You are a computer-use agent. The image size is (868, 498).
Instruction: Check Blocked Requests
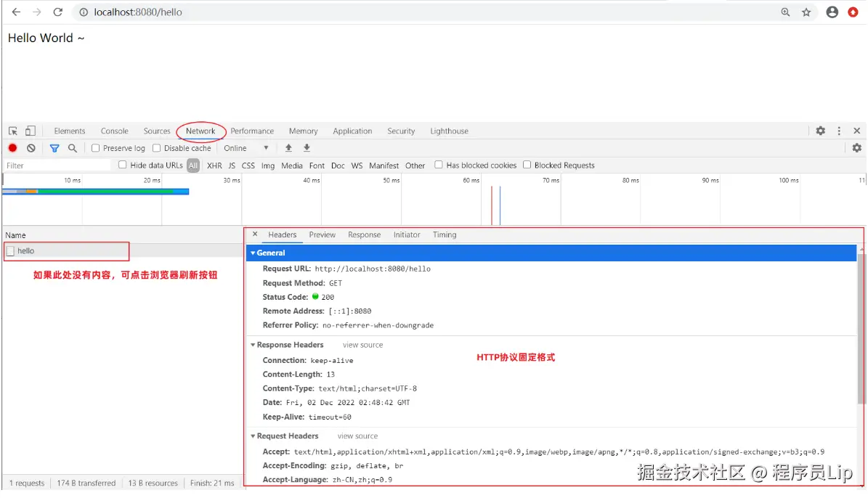(527, 164)
